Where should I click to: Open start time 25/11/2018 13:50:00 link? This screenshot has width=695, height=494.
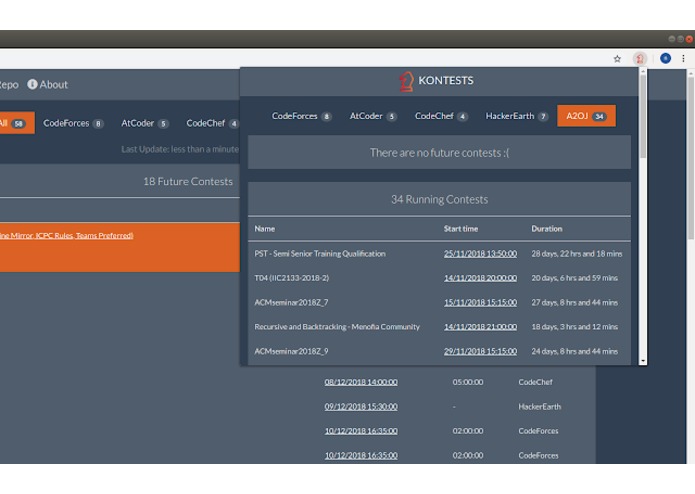click(480, 254)
